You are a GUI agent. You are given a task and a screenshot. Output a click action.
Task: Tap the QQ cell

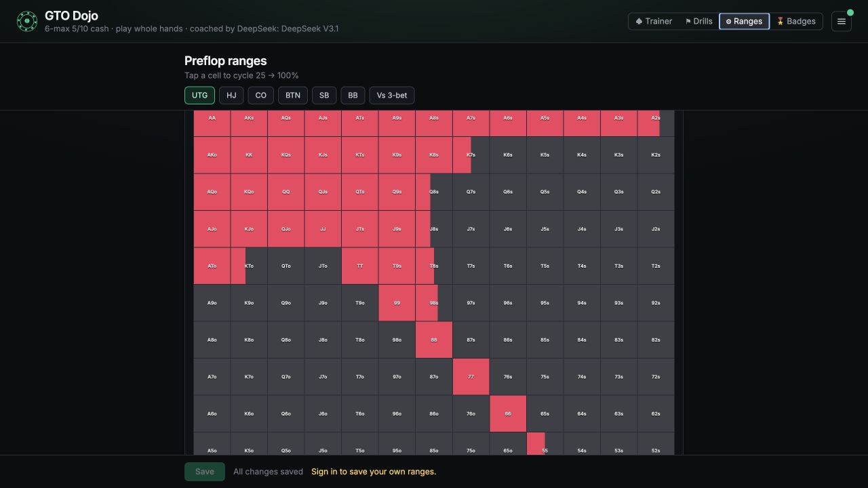(286, 192)
